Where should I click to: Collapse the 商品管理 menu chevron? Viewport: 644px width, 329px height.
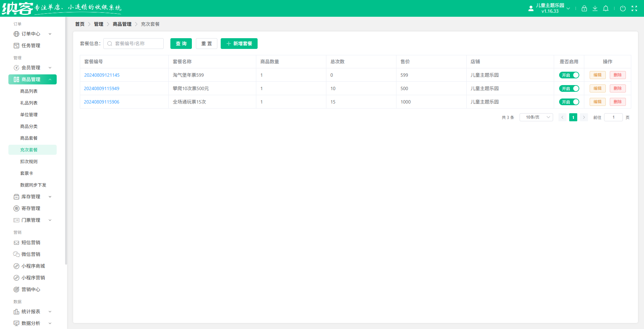click(x=50, y=79)
